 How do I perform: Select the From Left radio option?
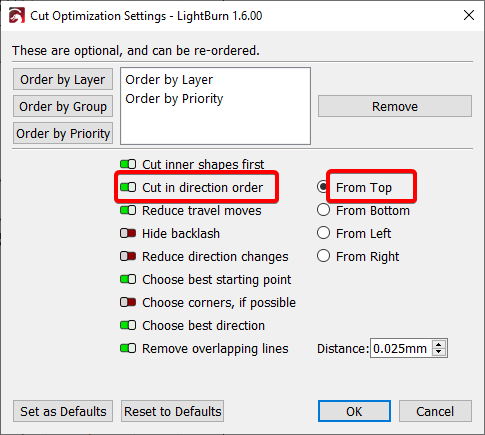point(323,233)
